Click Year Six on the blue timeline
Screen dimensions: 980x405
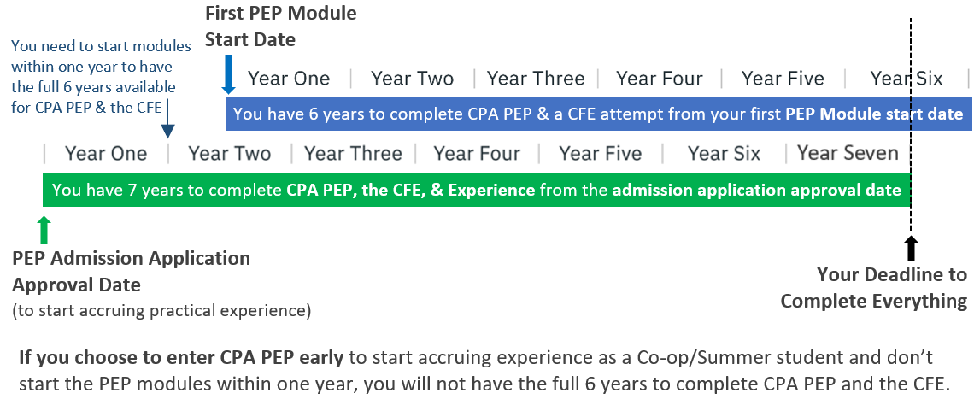point(907,79)
